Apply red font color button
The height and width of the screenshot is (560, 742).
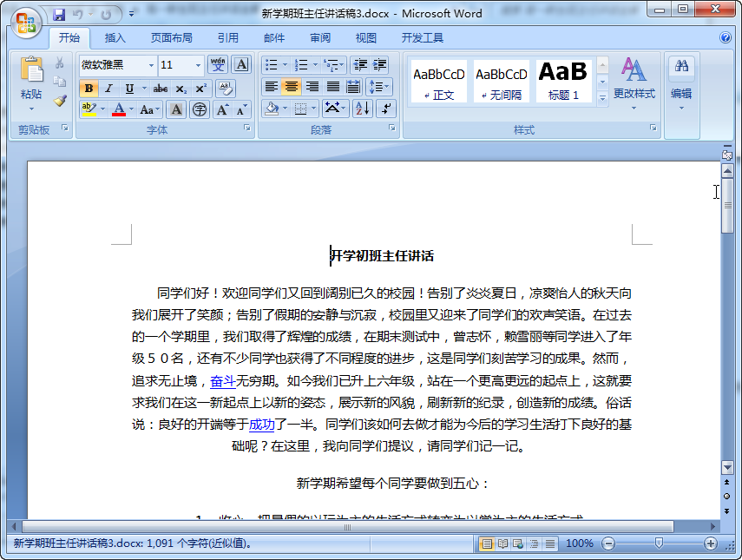[x=119, y=109]
